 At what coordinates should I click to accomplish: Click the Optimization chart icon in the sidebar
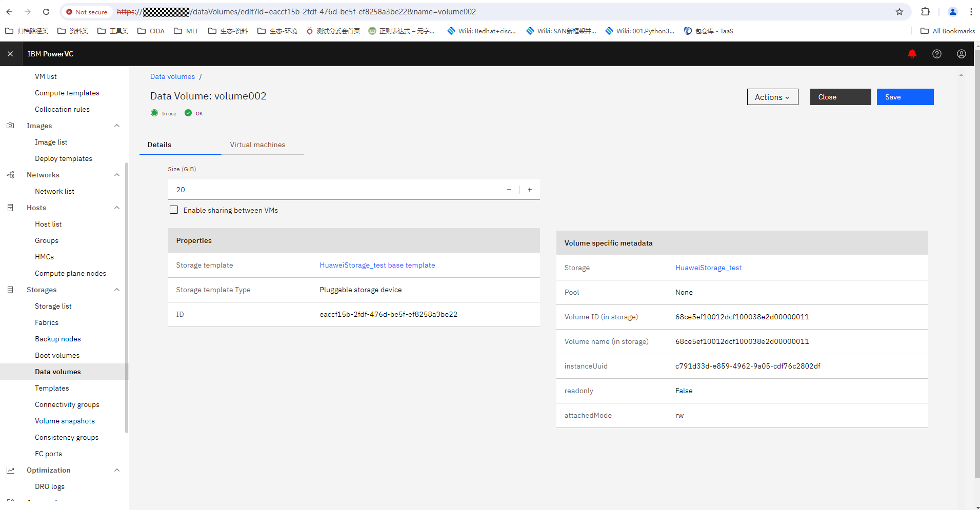click(x=10, y=470)
